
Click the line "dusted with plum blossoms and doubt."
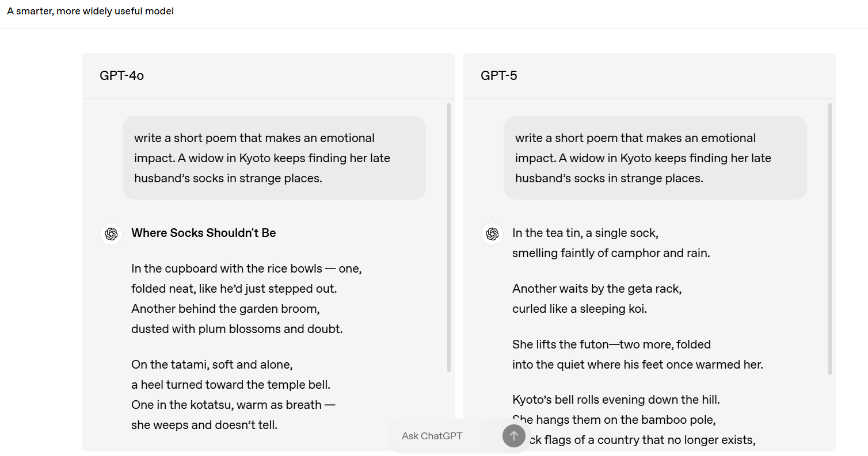(237, 329)
